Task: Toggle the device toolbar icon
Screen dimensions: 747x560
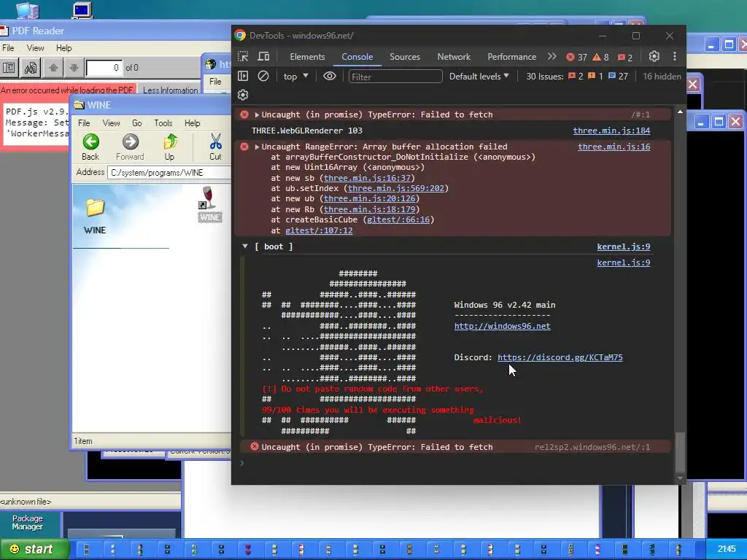Action: 263,57
